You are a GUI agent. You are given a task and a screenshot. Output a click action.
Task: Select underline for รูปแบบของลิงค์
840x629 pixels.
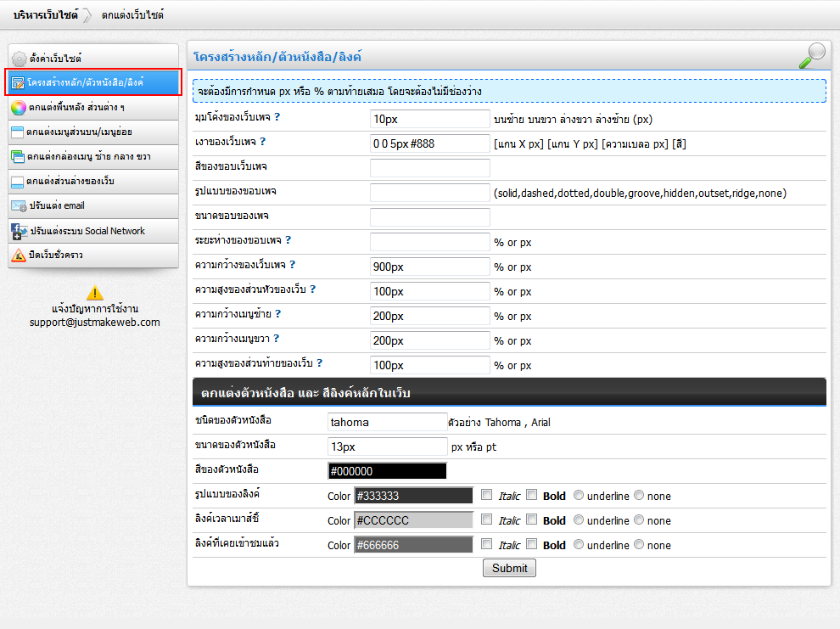point(579,496)
